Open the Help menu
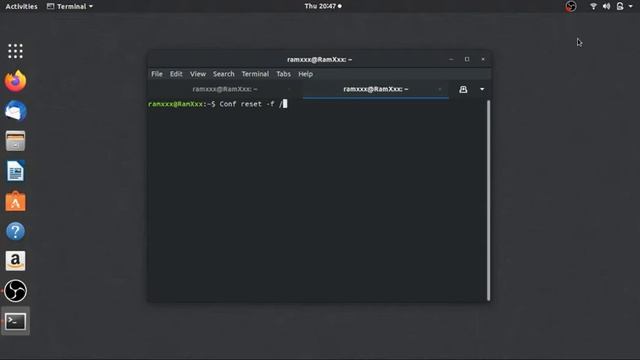This screenshot has height=360, width=640. coord(305,74)
